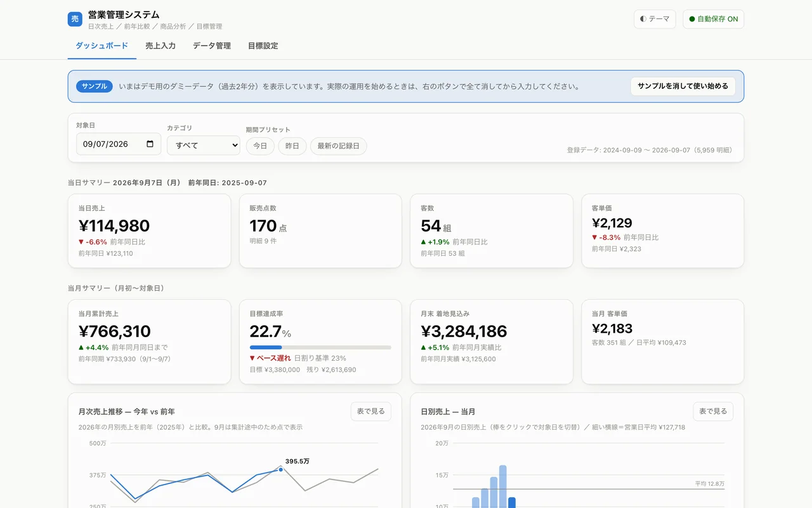Click the 販売点数 value 170

[x=263, y=226]
